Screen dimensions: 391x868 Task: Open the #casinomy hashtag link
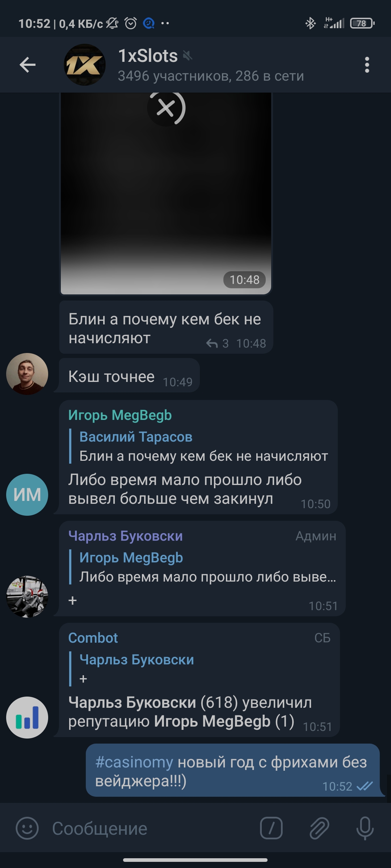tap(134, 762)
